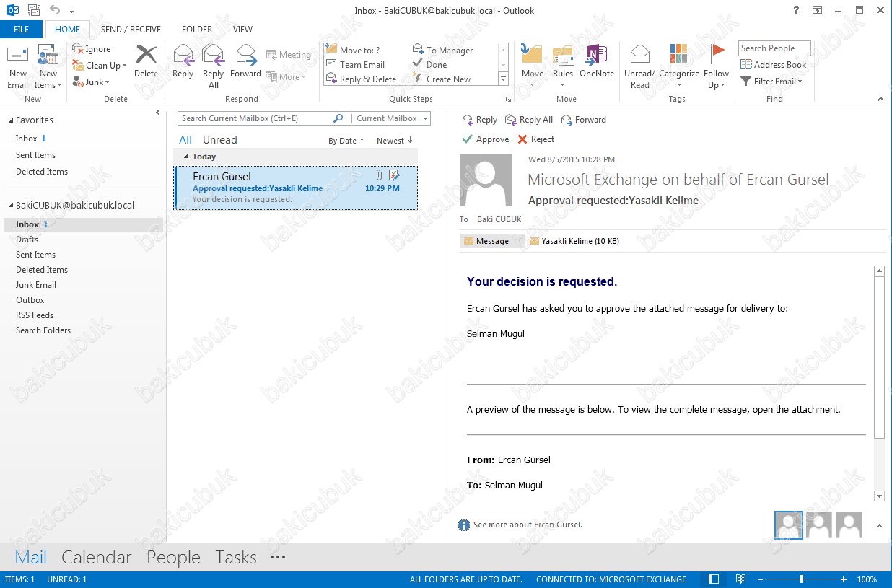The width and height of the screenshot is (892, 588).
Task: Open the Yasakli Kelime attachment
Action: point(574,241)
